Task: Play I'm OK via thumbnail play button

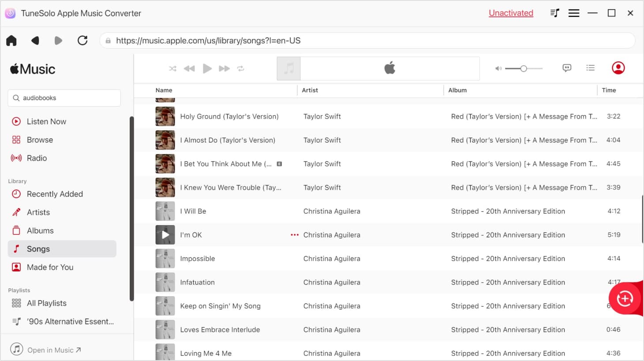Action: [165, 235]
